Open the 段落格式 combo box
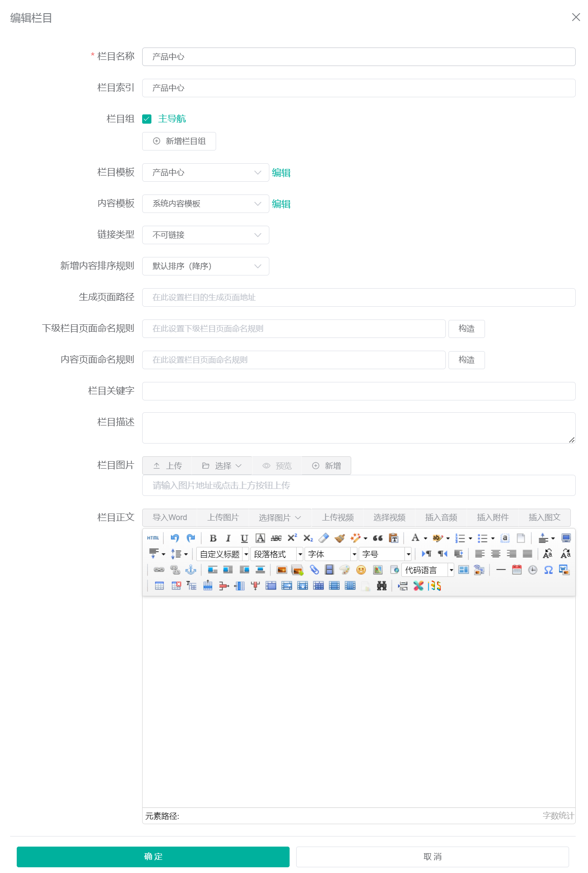588x873 pixels. [x=277, y=554]
